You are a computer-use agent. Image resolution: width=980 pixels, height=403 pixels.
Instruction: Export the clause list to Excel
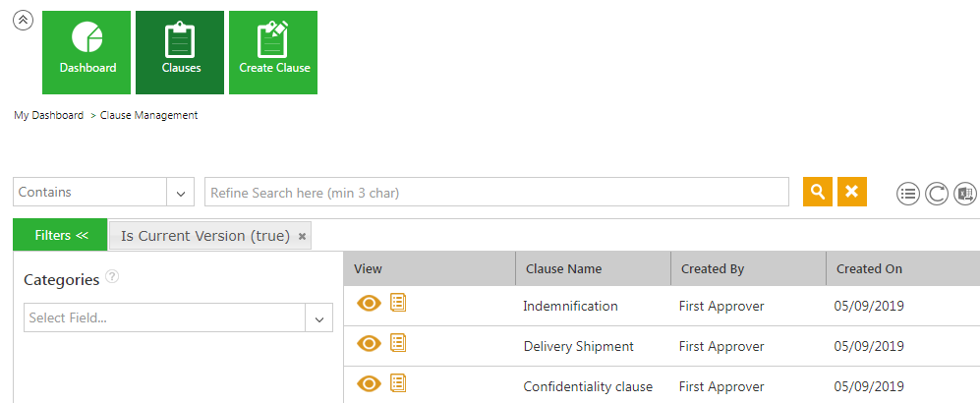pos(965,194)
